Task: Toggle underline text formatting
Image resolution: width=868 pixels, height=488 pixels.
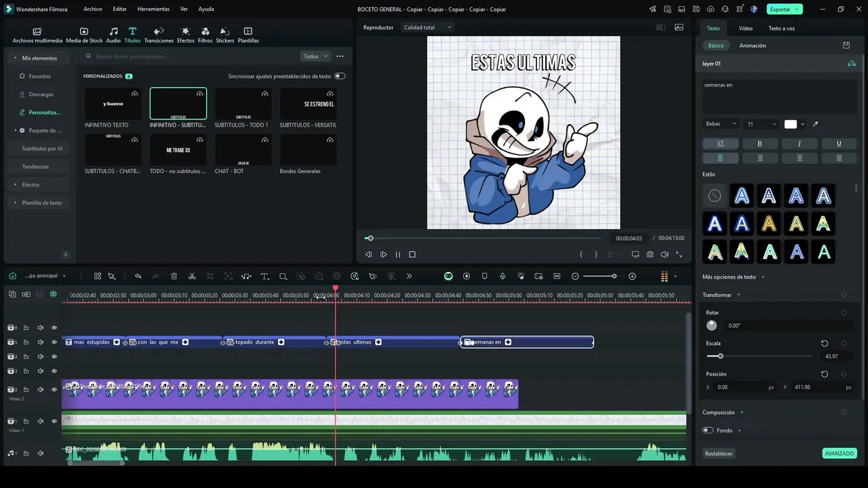Action: pos(839,144)
